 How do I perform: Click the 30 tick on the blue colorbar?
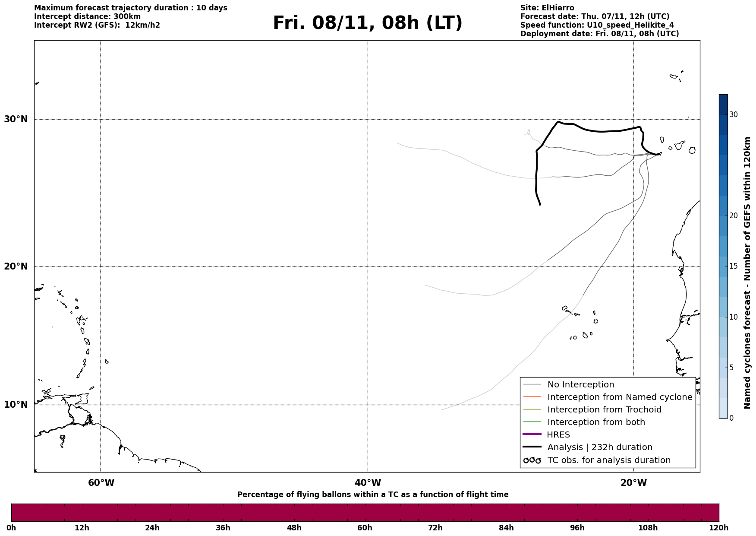click(x=733, y=114)
